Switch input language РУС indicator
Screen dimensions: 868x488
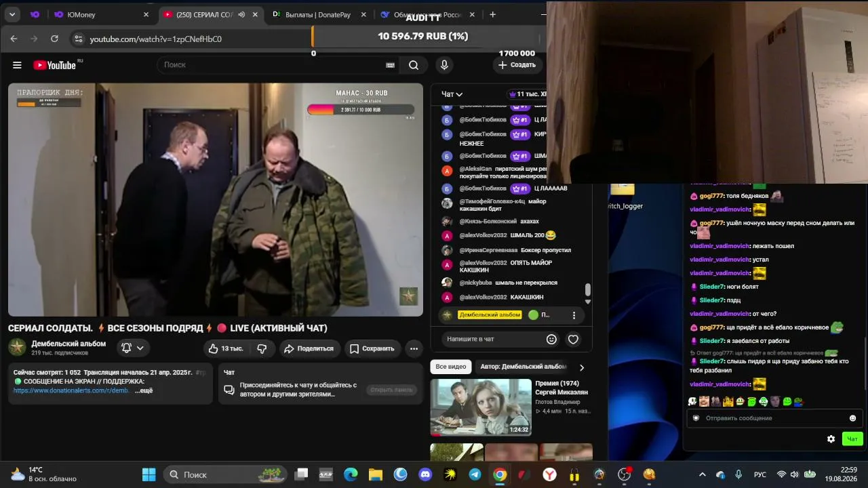(760, 474)
